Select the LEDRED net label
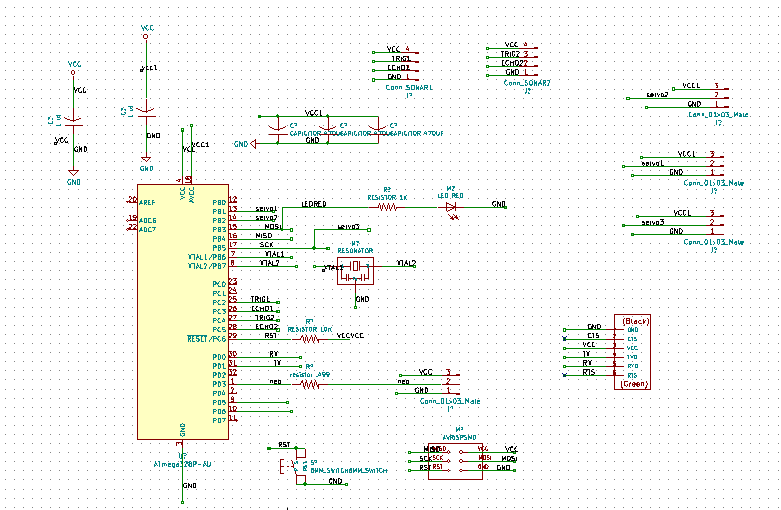Image resolution: width=781 pixels, height=510 pixels. [x=314, y=204]
